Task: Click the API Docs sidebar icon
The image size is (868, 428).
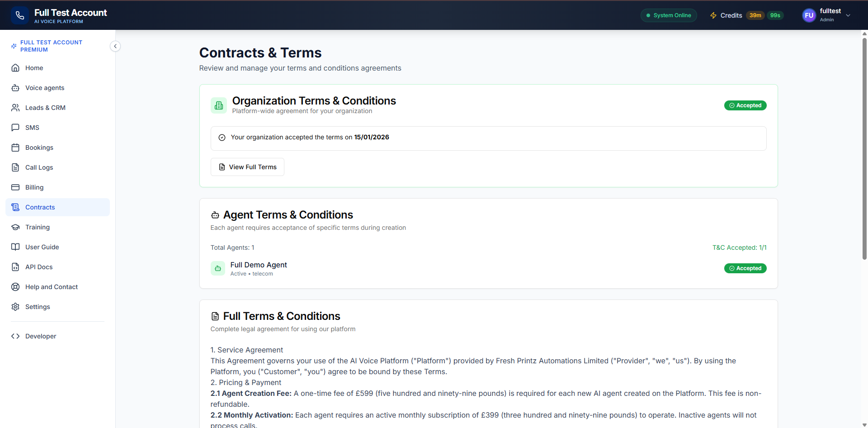Action: (15, 267)
